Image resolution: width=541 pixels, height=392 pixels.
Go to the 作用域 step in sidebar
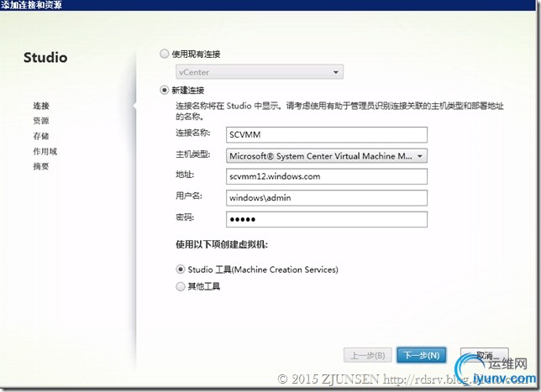[45, 151]
